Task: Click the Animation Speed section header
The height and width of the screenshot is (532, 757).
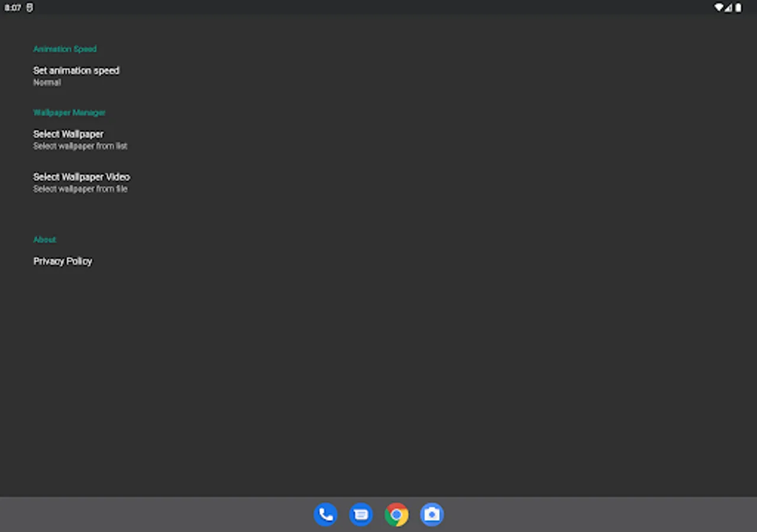Action: 64,49
